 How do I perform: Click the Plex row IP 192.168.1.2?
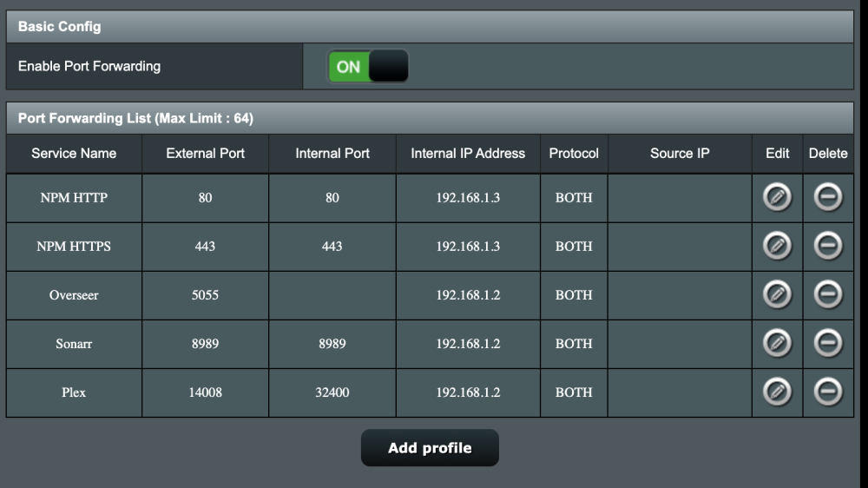[x=468, y=392]
